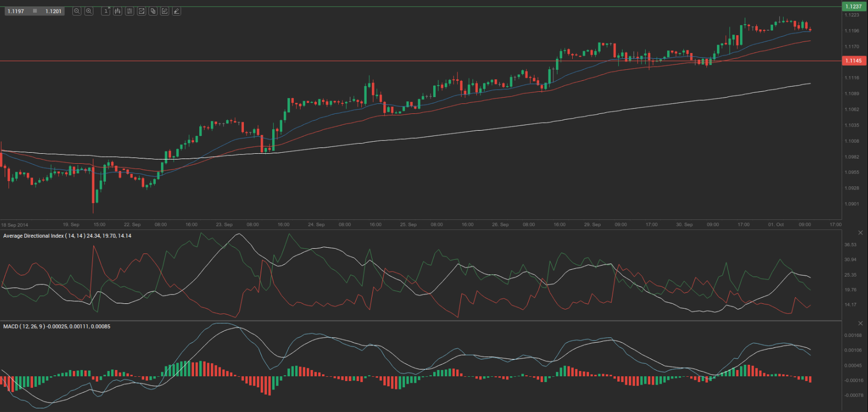Screen dimensions: 868x412
Task: Close the Average Directional Index panel
Action: tap(860, 233)
